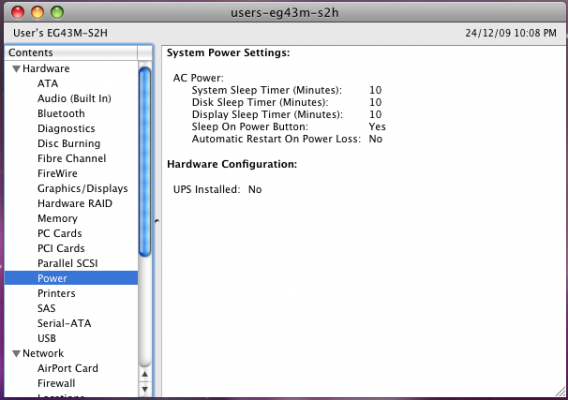Click the blue sidebar scrollbar thumb
The width and height of the screenshot is (568, 400).
coord(145,162)
